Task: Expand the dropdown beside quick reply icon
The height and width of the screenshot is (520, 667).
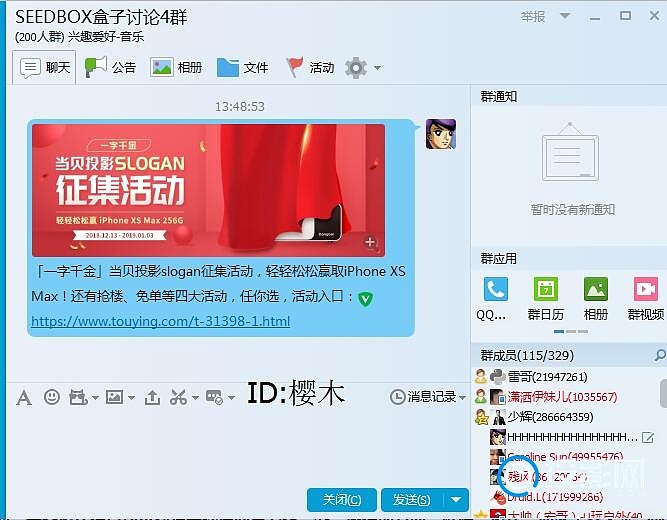Action: point(231,398)
